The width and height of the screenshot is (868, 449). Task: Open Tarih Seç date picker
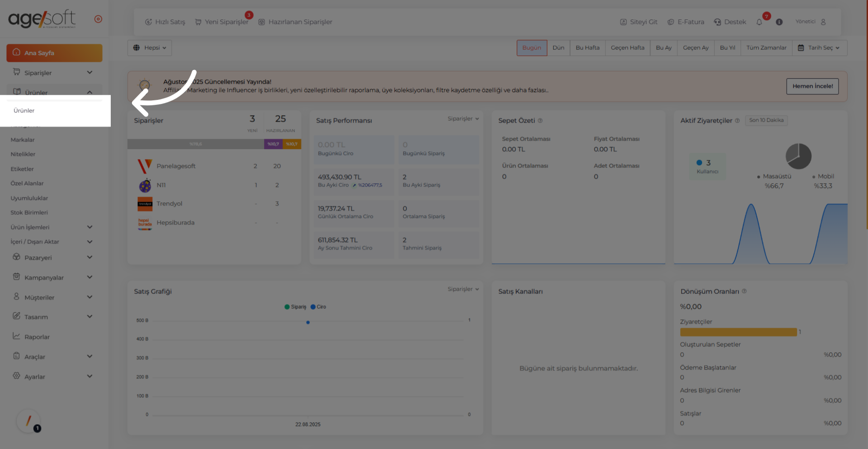coord(820,48)
